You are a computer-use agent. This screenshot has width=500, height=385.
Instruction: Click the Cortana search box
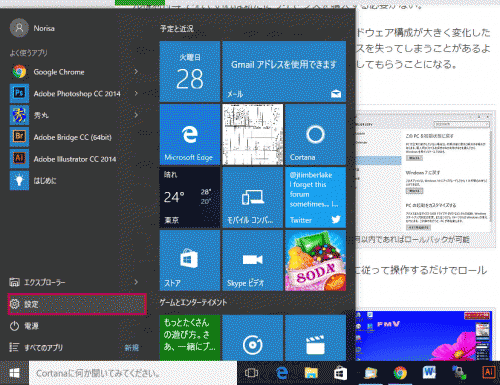(133, 373)
